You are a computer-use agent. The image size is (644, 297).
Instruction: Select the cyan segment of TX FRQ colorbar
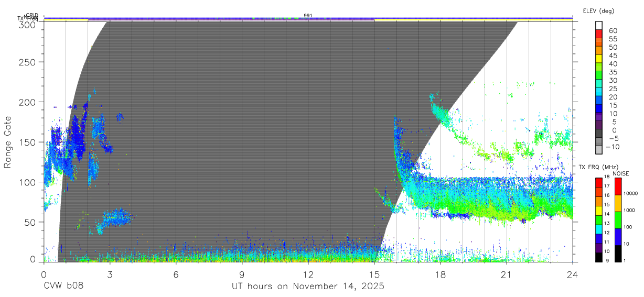[598, 228]
